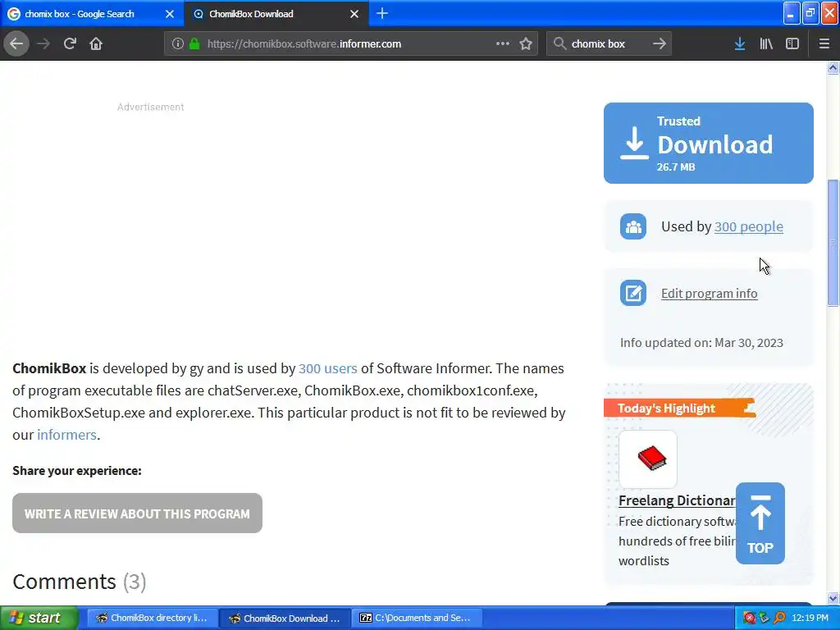Show site information icon in address bar

pyautogui.click(x=178, y=44)
